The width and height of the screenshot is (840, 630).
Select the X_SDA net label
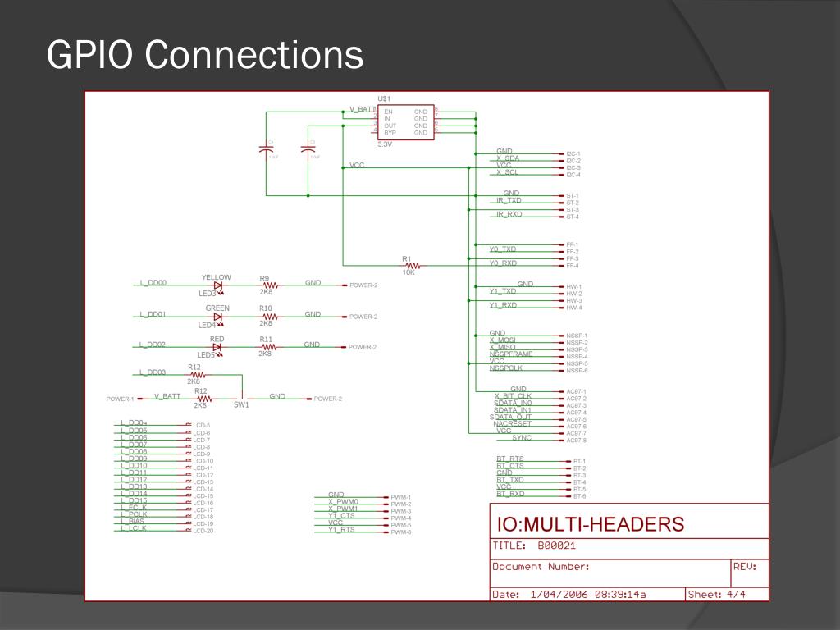tap(507, 158)
